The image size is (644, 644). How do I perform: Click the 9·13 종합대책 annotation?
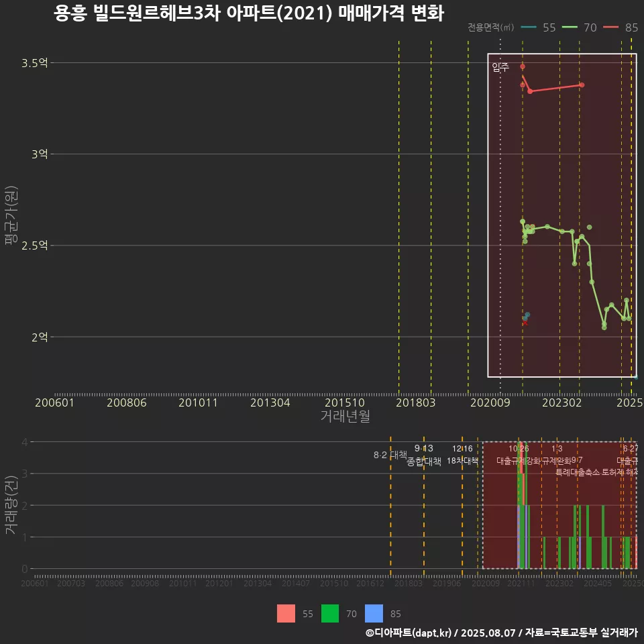tap(424, 455)
